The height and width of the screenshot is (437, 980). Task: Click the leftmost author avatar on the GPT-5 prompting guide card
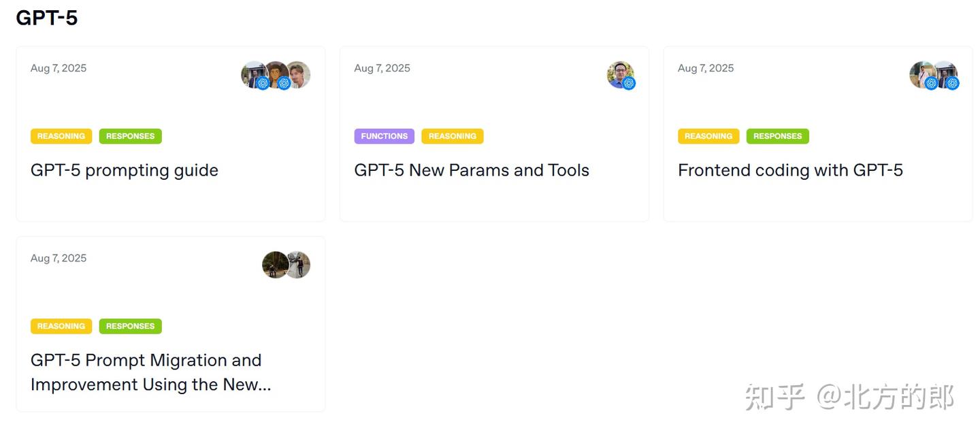253,74
